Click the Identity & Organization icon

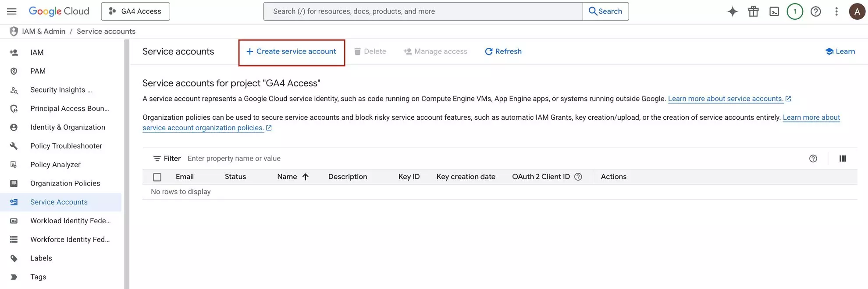tap(14, 128)
